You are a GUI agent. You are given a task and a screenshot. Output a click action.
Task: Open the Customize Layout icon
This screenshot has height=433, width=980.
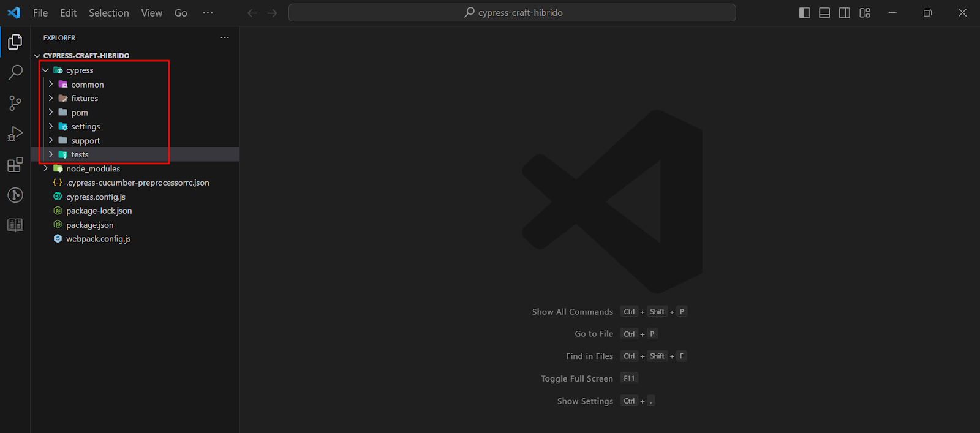865,13
